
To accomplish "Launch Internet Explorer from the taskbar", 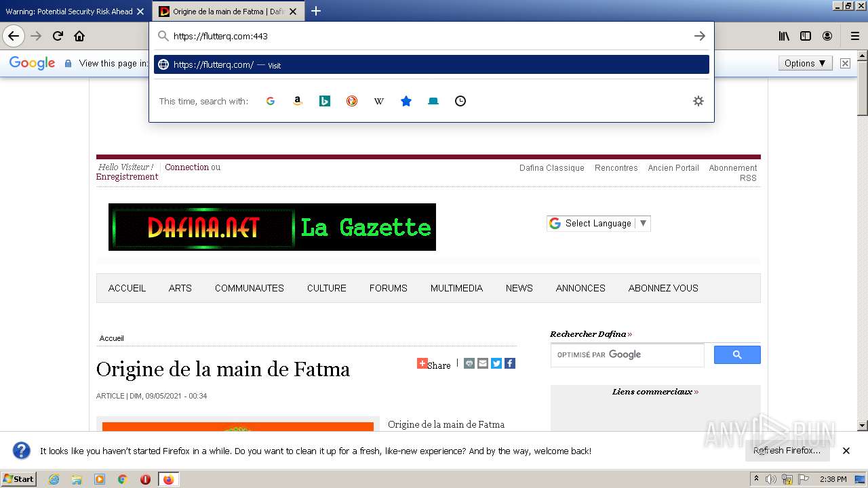I will [x=54, y=479].
